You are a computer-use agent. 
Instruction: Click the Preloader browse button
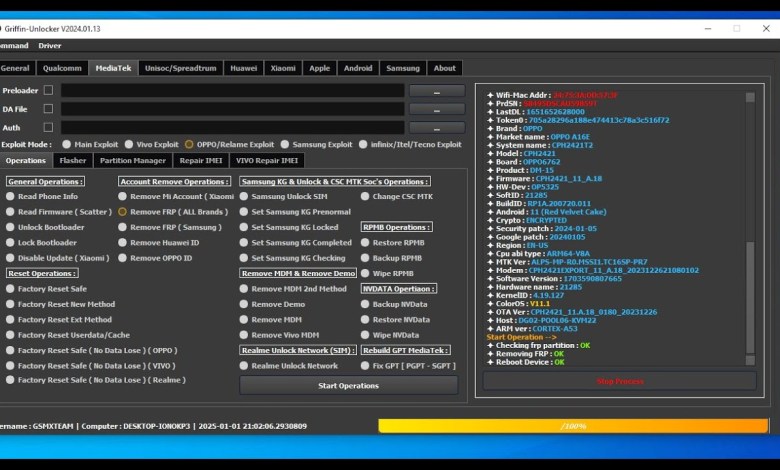coord(436,91)
